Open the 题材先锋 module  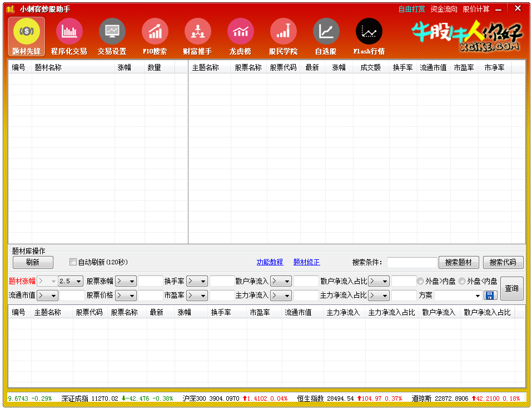(27, 36)
